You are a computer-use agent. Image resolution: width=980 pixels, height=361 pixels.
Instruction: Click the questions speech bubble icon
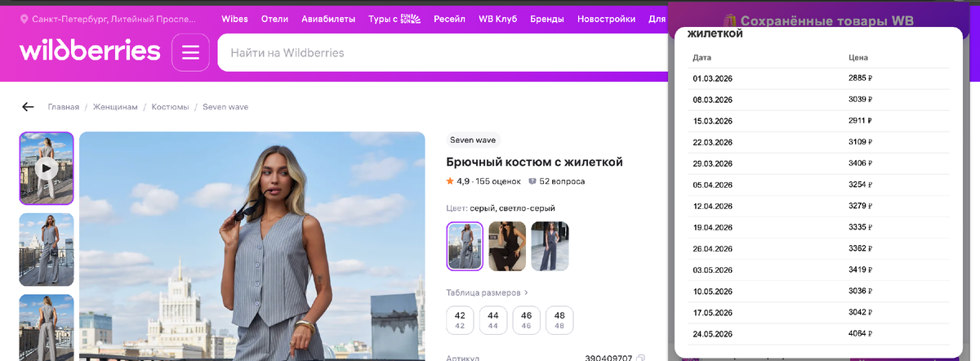532,181
